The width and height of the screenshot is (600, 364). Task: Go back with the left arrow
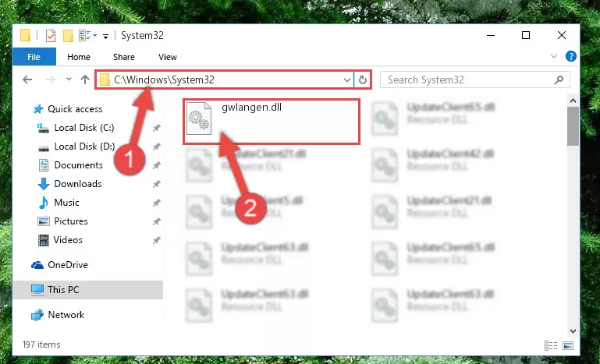[27, 80]
